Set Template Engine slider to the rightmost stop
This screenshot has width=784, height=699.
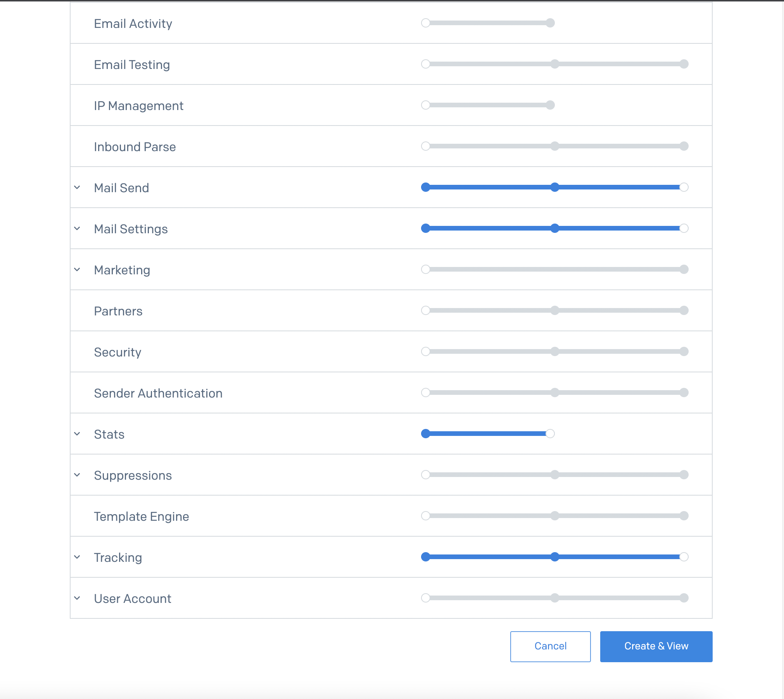tap(684, 516)
